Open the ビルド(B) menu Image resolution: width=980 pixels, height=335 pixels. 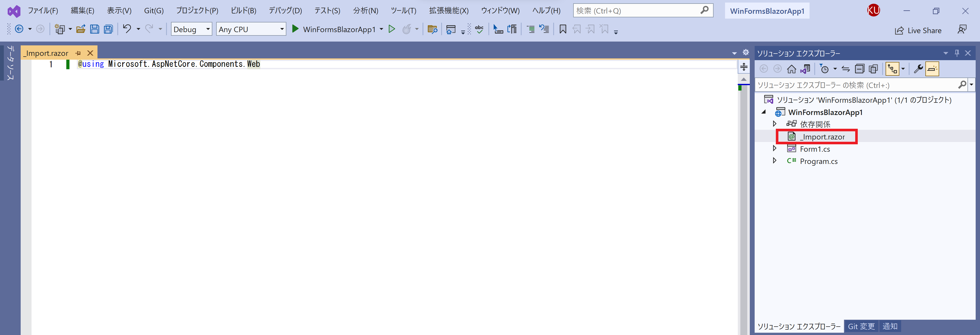(243, 11)
